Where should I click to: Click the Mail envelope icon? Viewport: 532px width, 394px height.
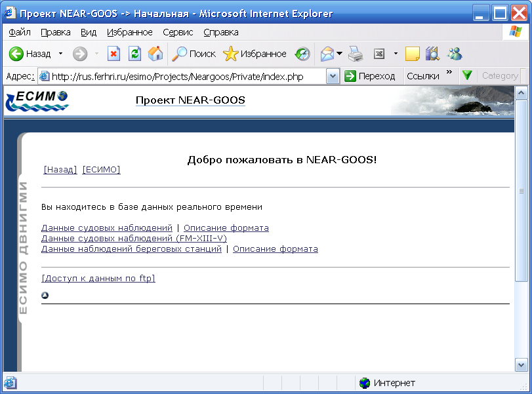coord(327,54)
